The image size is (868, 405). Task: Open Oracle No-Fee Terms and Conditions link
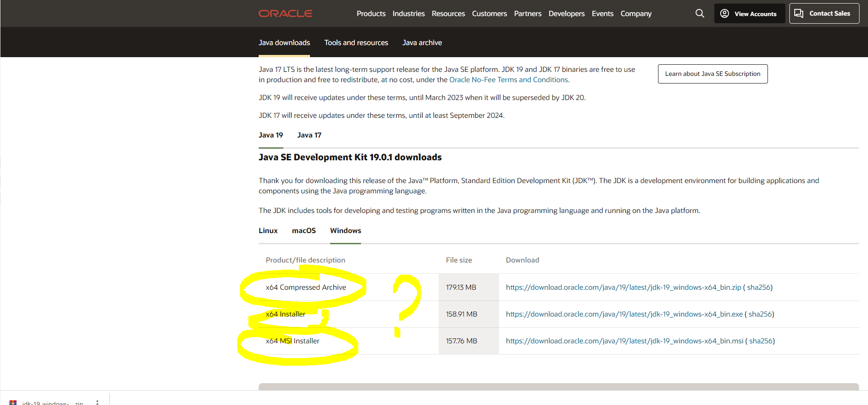point(508,79)
